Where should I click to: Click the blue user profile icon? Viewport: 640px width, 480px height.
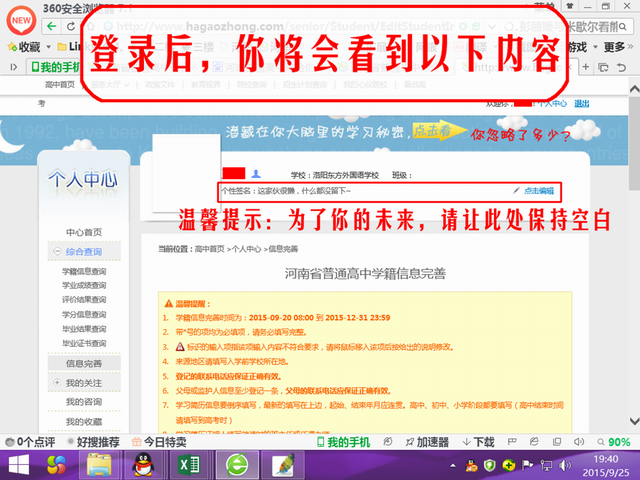click(x=256, y=174)
